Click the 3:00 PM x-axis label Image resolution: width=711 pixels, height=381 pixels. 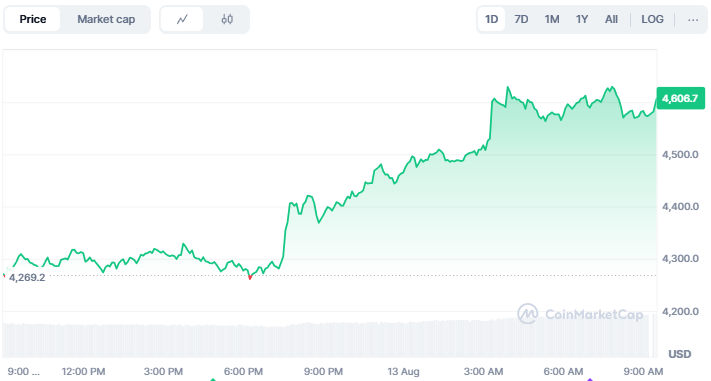click(163, 372)
